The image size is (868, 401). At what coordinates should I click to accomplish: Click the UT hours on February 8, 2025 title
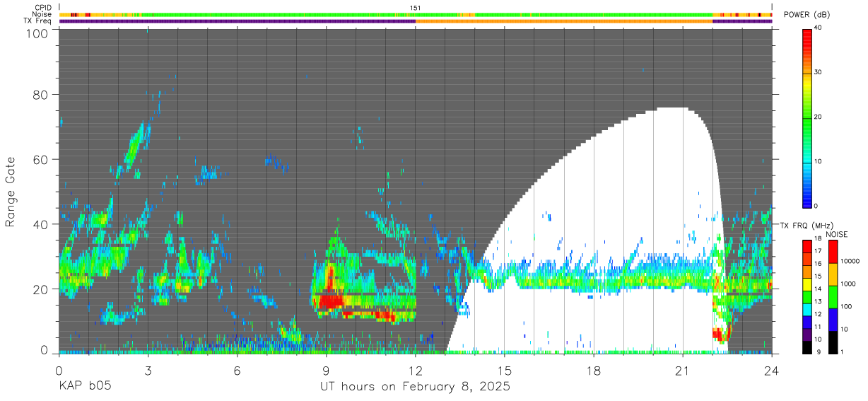(416, 388)
